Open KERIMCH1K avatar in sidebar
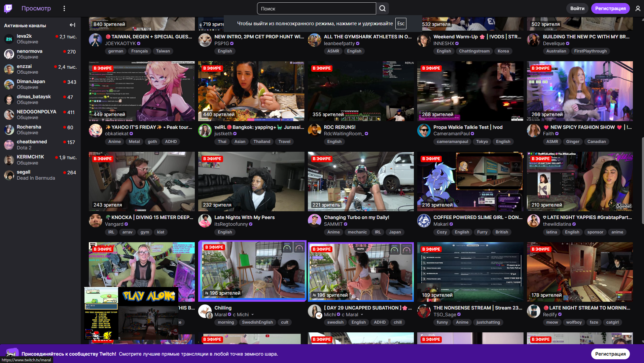The image size is (644, 363). pos(9,160)
